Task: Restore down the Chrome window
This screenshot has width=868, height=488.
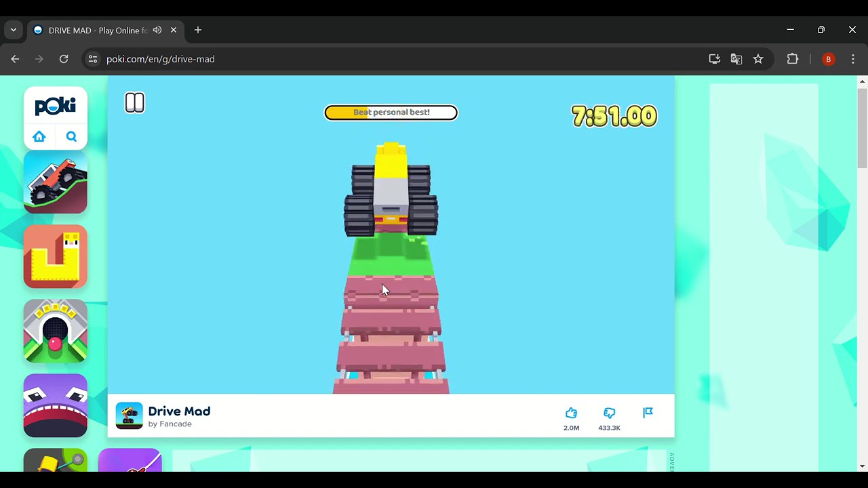Action: 821,30
